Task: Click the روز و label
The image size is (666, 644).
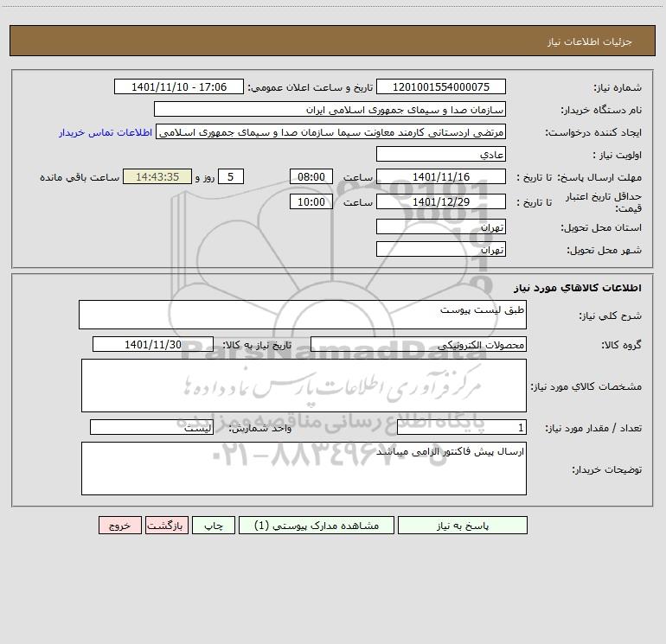Action: [205, 177]
